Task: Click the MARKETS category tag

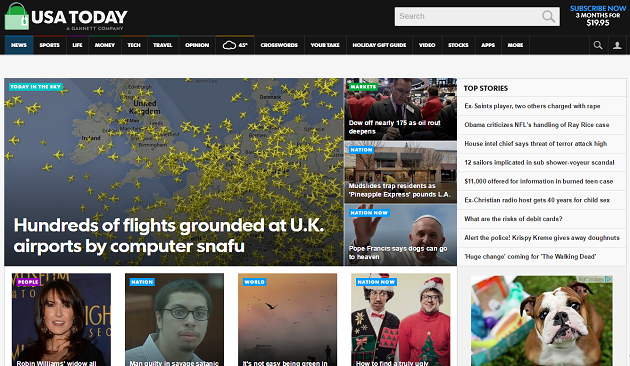Action: (x=363, y=87)
